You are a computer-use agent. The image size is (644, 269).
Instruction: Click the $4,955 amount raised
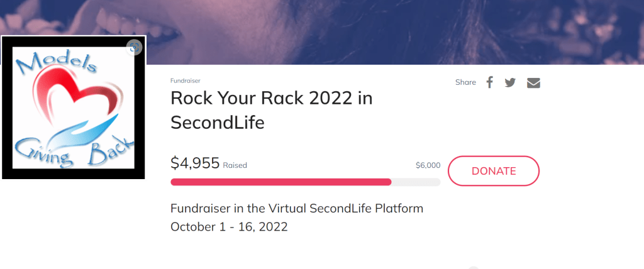(195, 163)
